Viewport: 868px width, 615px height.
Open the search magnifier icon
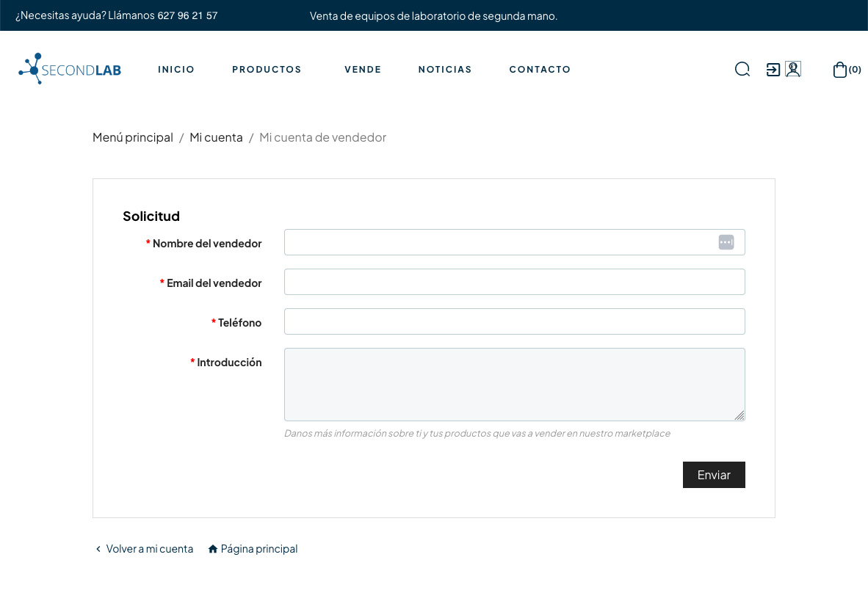pyautogui.click(x=742, y=69)
